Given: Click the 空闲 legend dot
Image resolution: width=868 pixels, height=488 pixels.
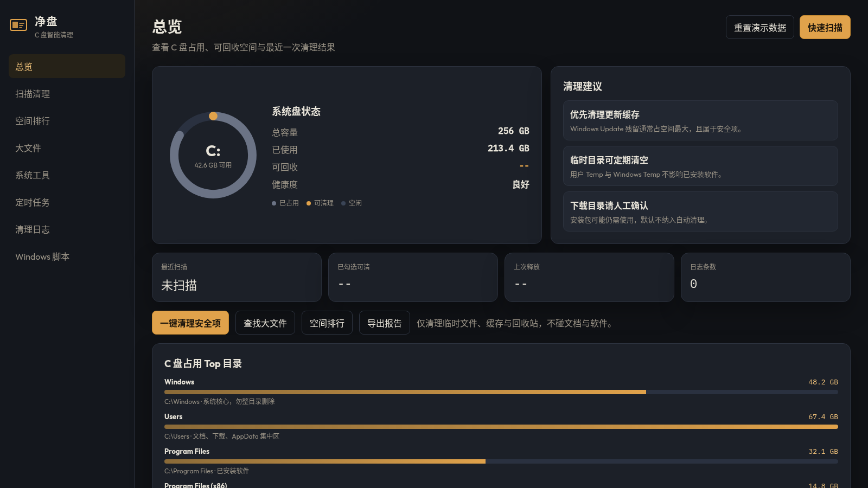Looking at the screenshot, I should [x=343, y=203].
